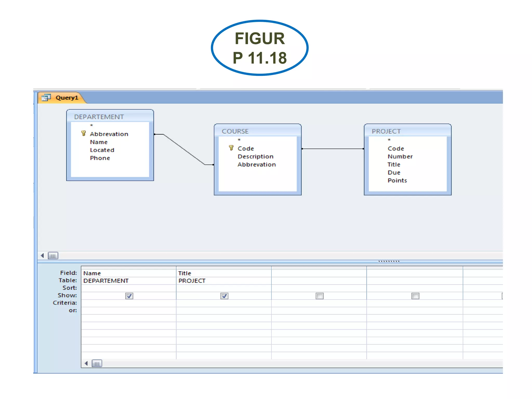Click left scroll arrow of design grid
532x399 pixels.
click(86, 363)
